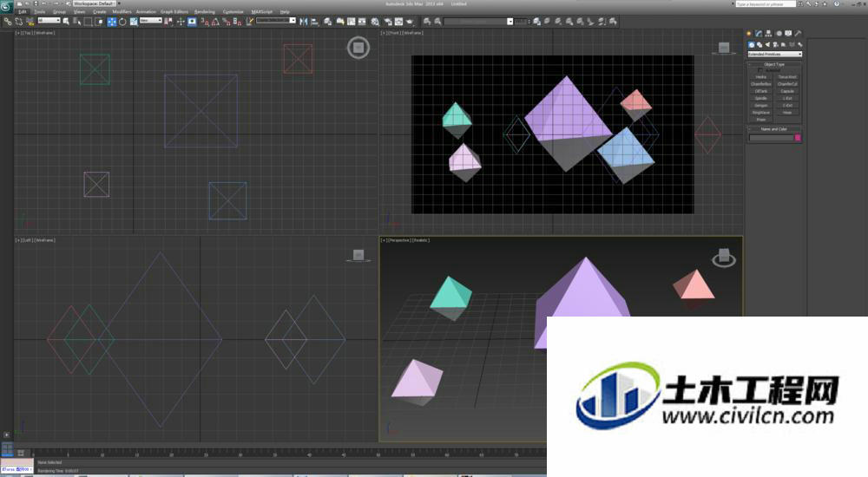Screen dimensions: 868x477
Task: Click the Mirror tool
Action: 303,22
